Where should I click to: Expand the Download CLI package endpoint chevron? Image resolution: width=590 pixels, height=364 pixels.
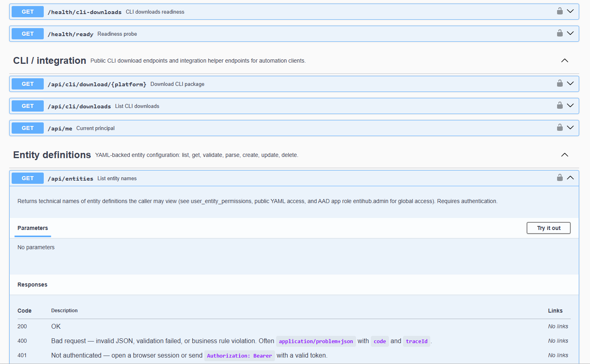(x=570, y=83)
